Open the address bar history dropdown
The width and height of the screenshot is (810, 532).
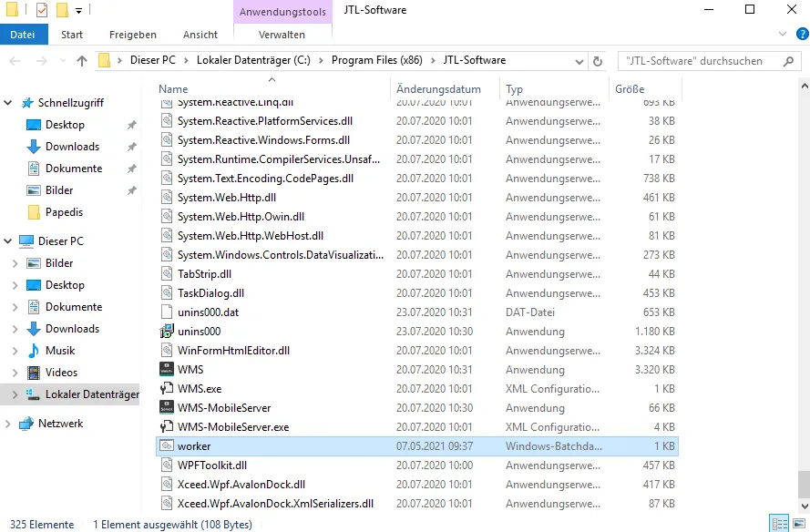(579, 61)
